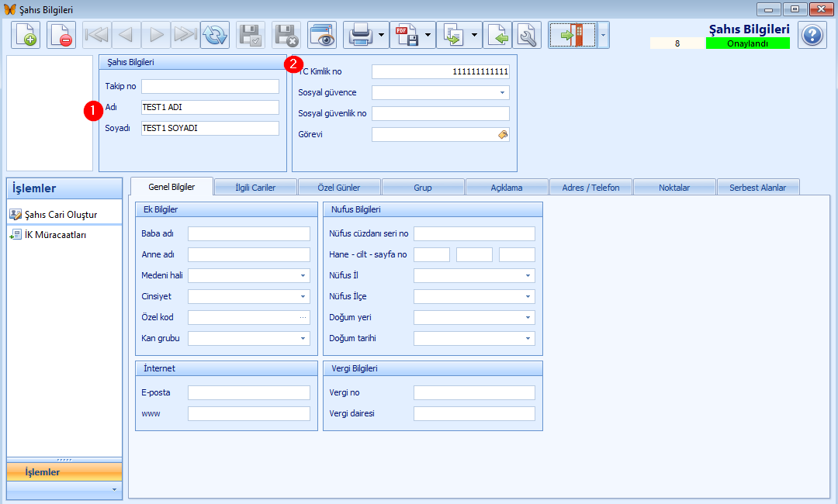Expand the copy documents dropdown arrow
Viewport: 838px width, 504px height.
tap(475, 35)
